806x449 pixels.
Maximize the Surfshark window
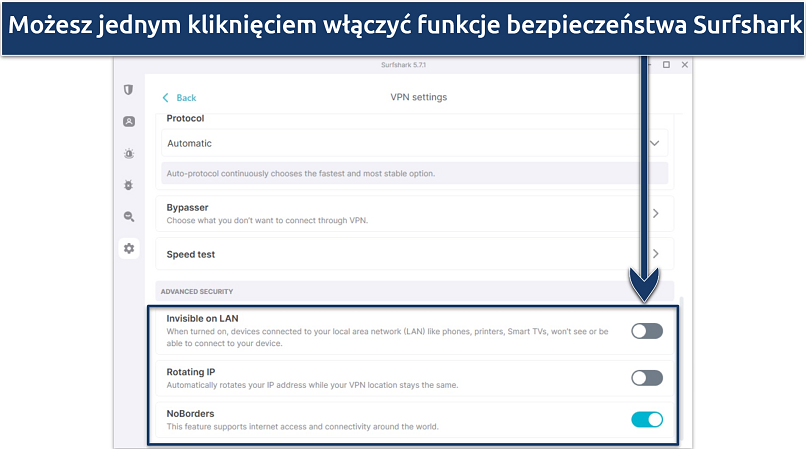point(666,65)
